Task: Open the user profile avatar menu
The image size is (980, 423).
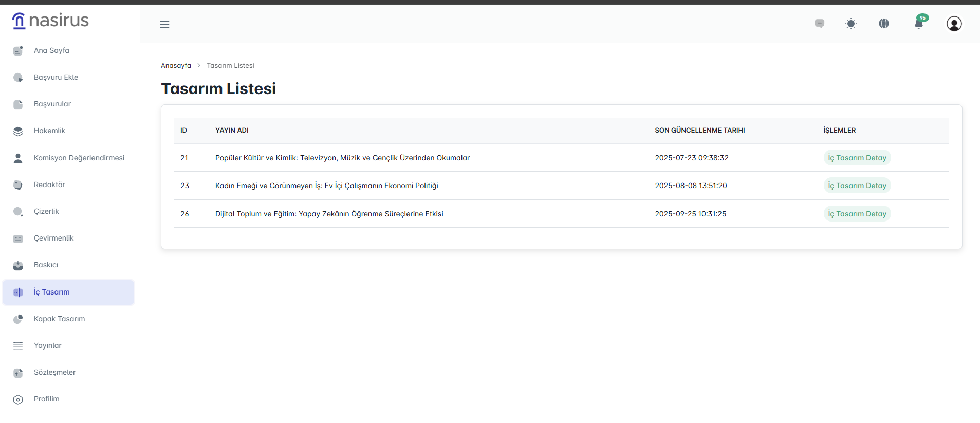Action: [954, 24]
